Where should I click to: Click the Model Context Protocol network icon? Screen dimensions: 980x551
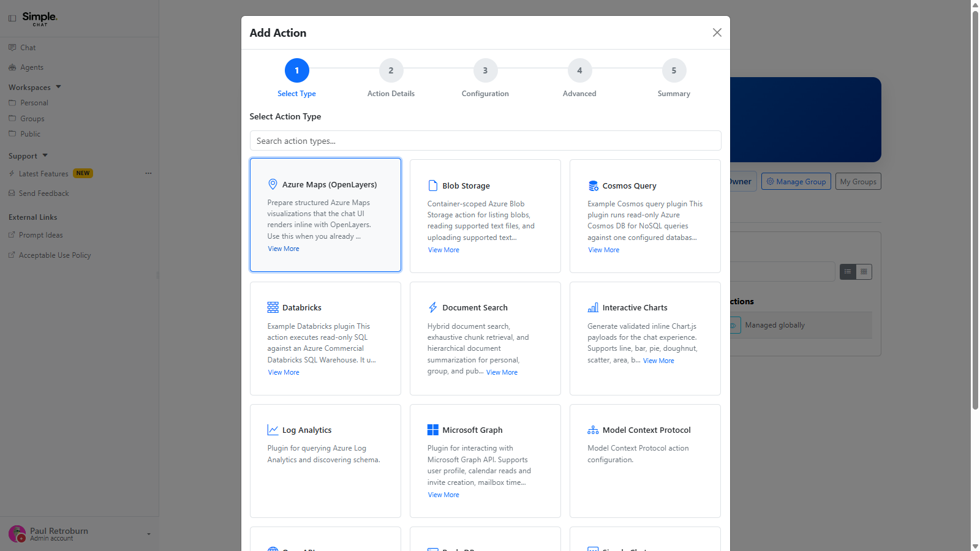593,430
